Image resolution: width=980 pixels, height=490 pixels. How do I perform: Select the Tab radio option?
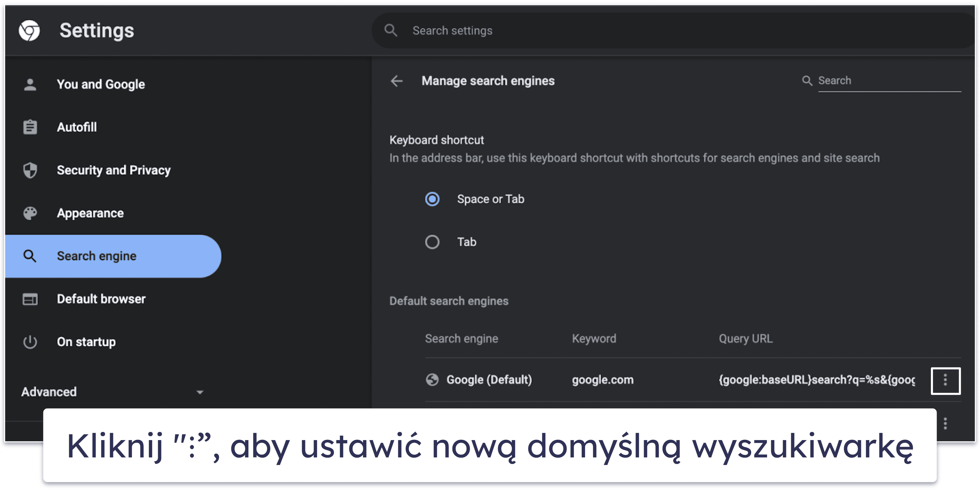(x=432, y=242)
